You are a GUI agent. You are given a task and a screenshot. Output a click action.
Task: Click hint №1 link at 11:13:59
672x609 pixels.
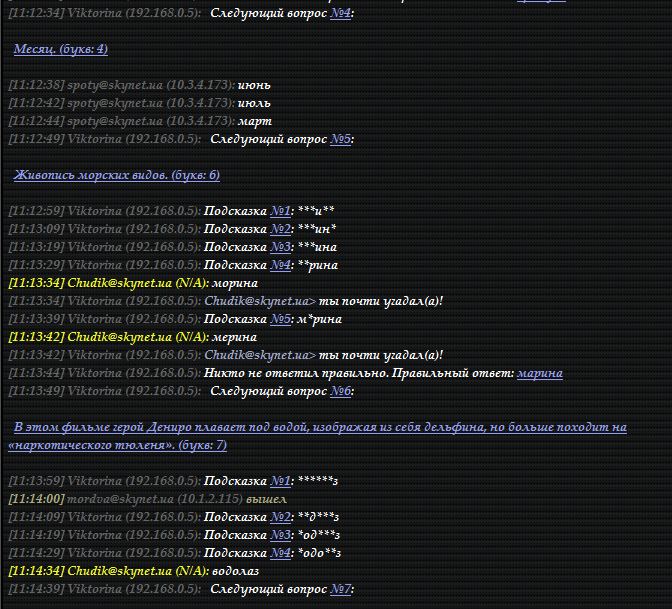281,481
